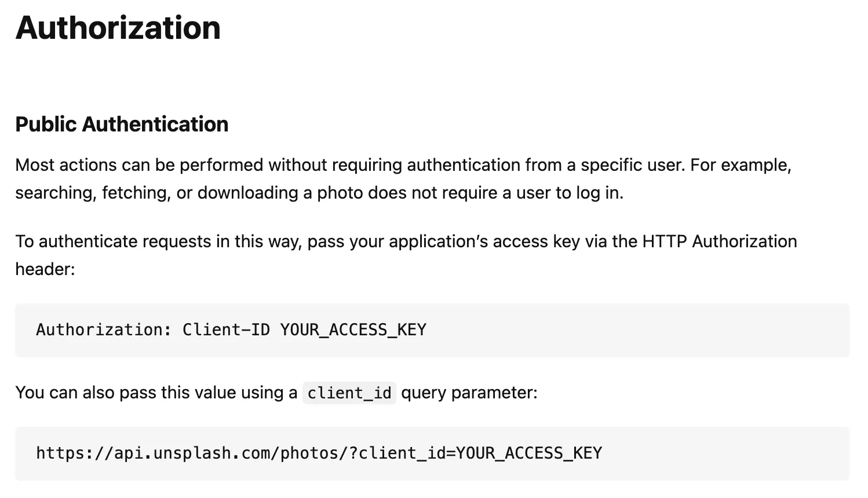The image size is (868, 498).
Task: Click "?client_id=" inside the URL code block
Action: [402, 453]
